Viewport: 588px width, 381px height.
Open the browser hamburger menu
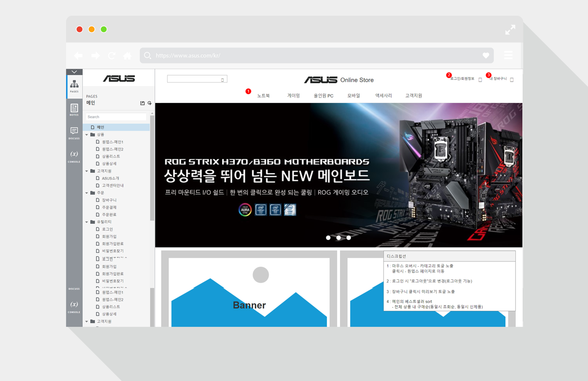pyautogui.click(x=508, y=55)
